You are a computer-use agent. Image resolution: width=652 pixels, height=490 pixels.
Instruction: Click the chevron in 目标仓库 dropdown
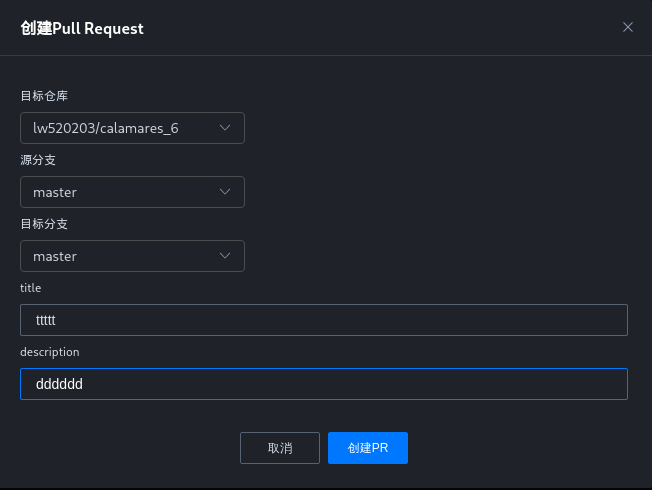[x=225, y=128]
